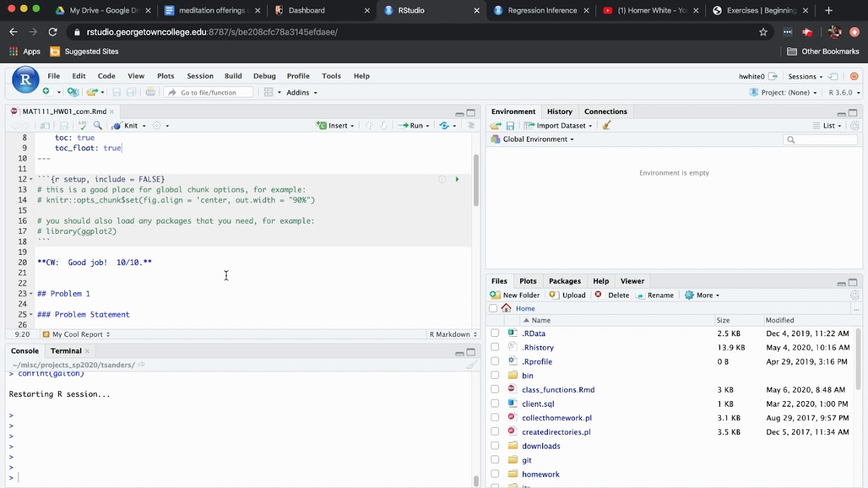Toggle the document outline icon
868x488 pixels.
pos(471,125)
